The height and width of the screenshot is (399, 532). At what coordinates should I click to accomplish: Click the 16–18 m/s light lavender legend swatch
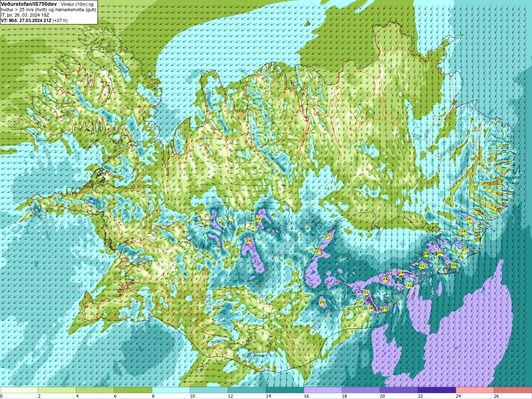point(323,390)
